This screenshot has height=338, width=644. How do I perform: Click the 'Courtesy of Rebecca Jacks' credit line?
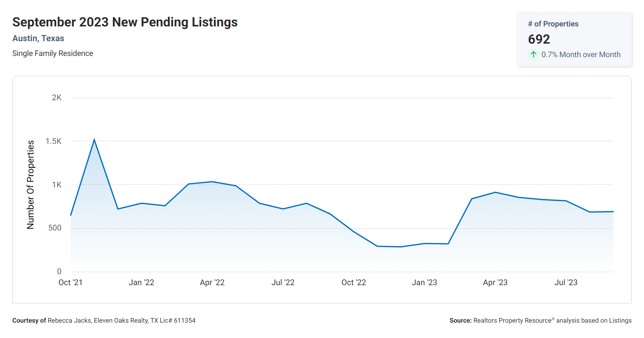pyautogui.click(x=104, y=320)
